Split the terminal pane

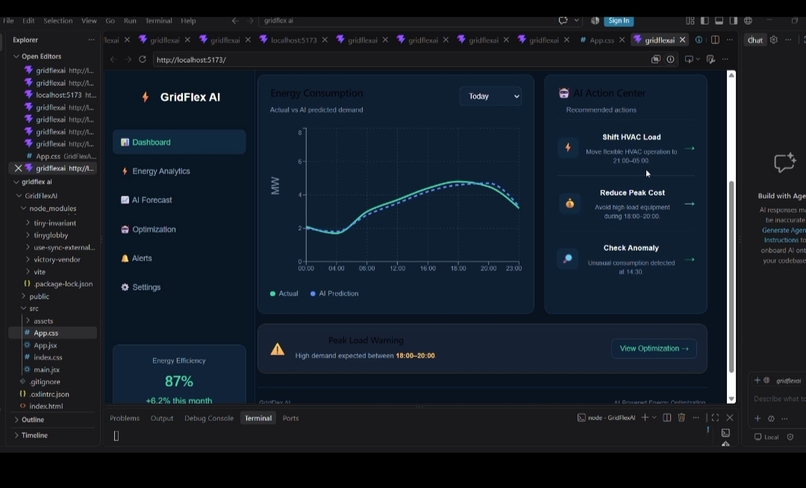tap(667, 418)
